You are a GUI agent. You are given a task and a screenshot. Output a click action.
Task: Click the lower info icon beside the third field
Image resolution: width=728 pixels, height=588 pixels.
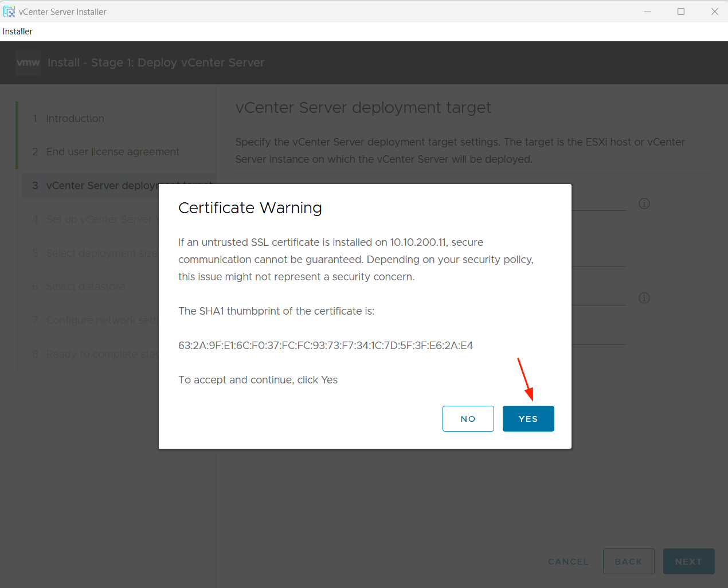[644, 298]
